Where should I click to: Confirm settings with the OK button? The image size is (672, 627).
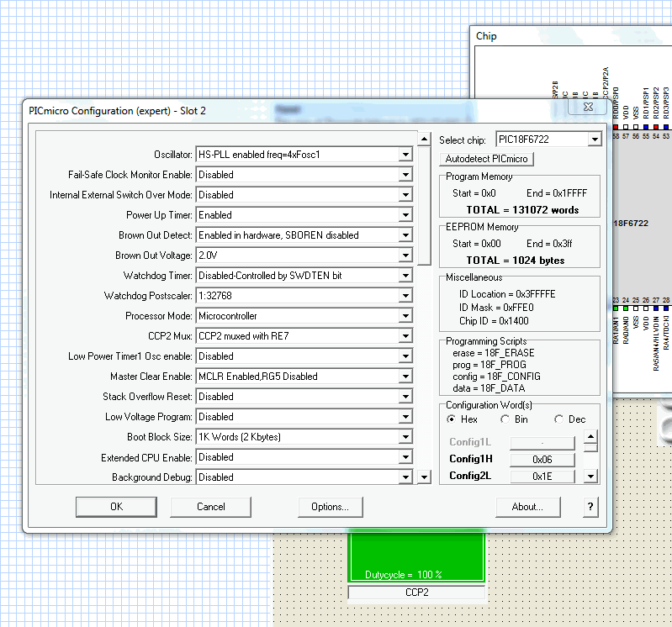tap(116, 507)
